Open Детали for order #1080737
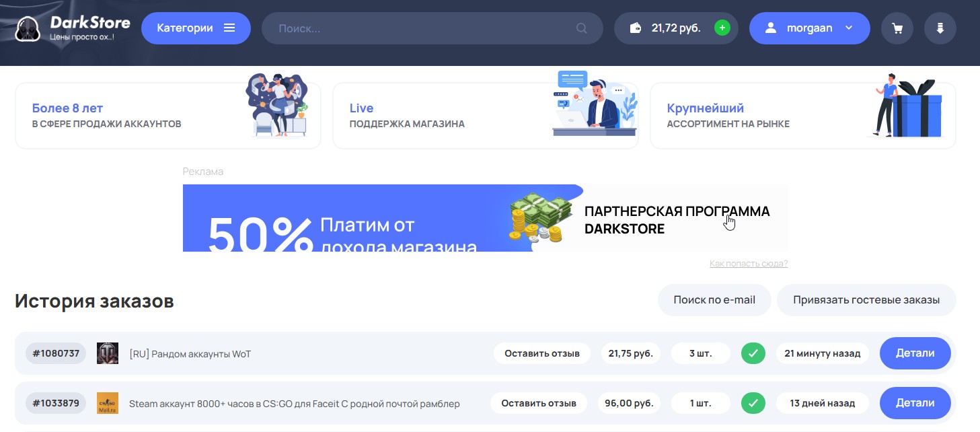 coord(915,353)
